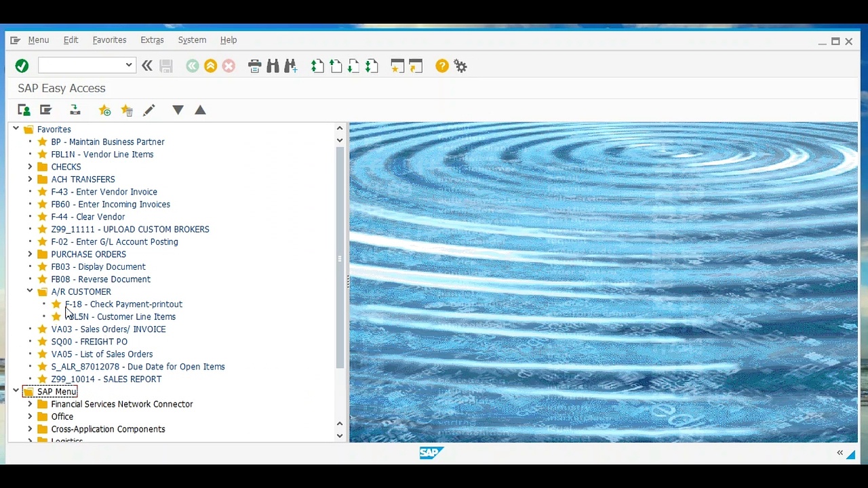
Task: Open the Edit menu
Action: [71, 40]
